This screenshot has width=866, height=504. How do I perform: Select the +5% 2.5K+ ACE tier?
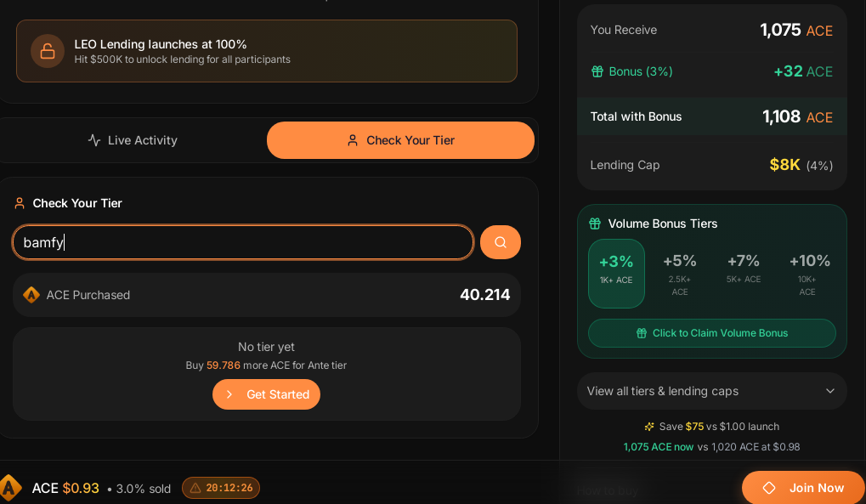680,273
